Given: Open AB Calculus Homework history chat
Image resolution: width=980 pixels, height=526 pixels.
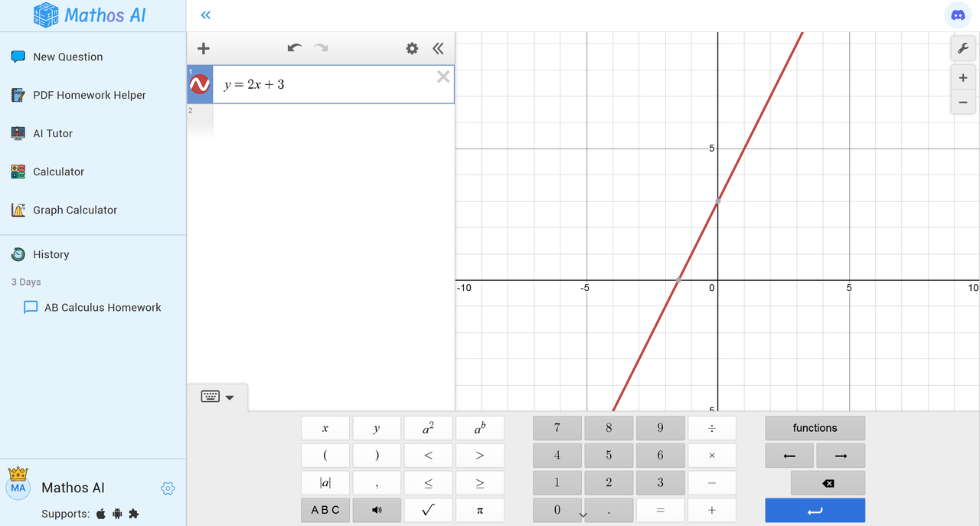Looking at the screenshot, I should pyautogui.click(x=103, y=307).
